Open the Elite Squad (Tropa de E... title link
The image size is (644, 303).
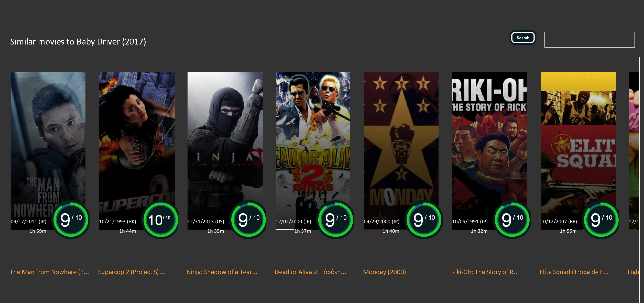574,272
